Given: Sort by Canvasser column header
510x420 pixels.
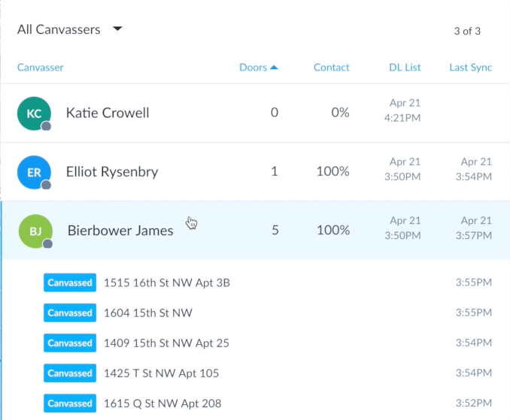Looking at the screenshot, I should [41, 67].
